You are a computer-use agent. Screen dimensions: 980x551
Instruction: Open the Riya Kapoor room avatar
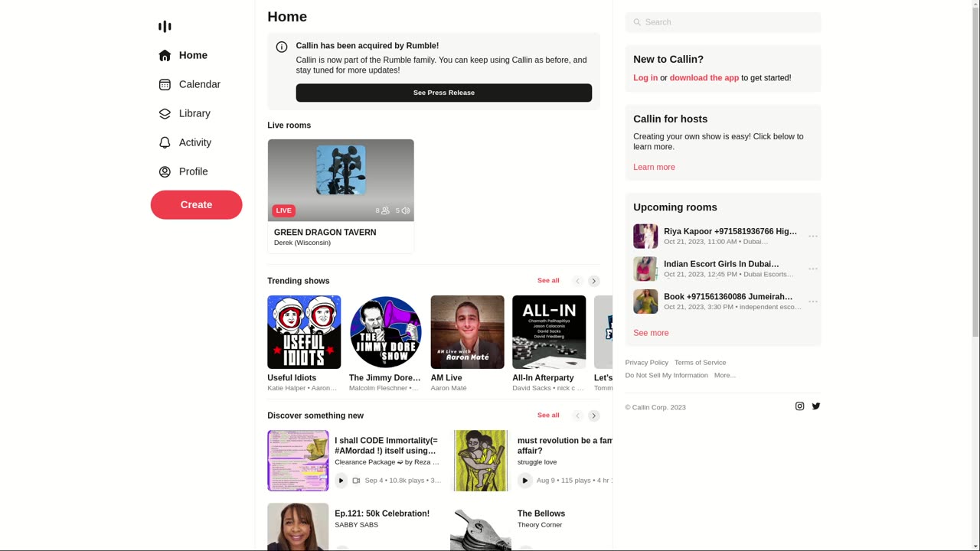(645, 236)
